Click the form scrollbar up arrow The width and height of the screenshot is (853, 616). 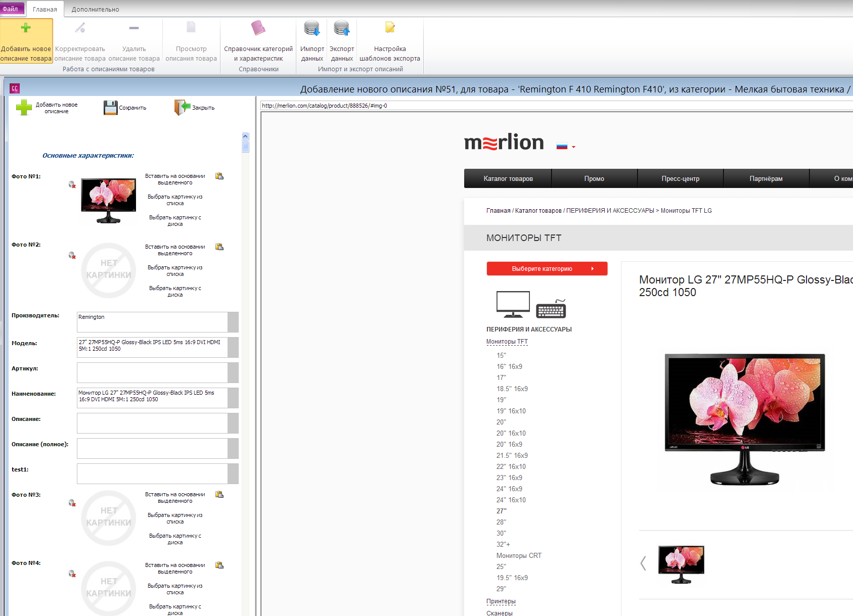[246, 136]
